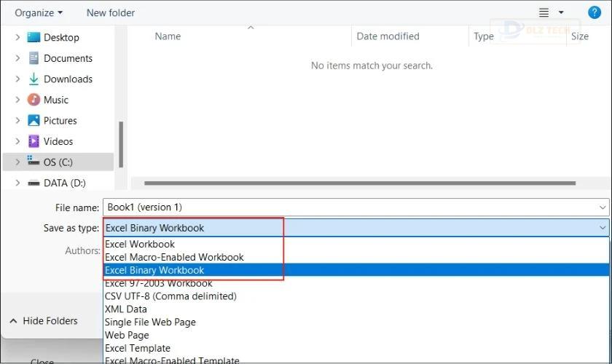Choose Excel Template file type
Viewport: 612px width, 364px height.
point(356,348)
